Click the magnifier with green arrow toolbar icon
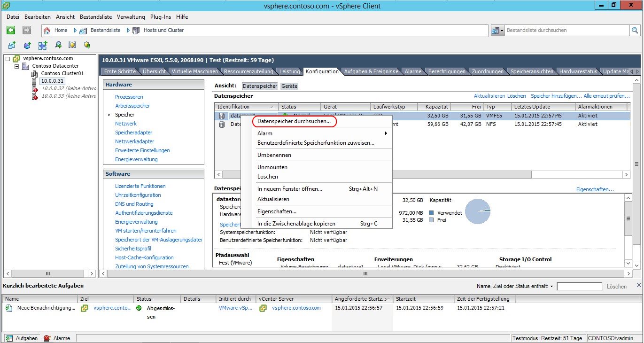The image size is (644, 343). click(x=58, y=45)
